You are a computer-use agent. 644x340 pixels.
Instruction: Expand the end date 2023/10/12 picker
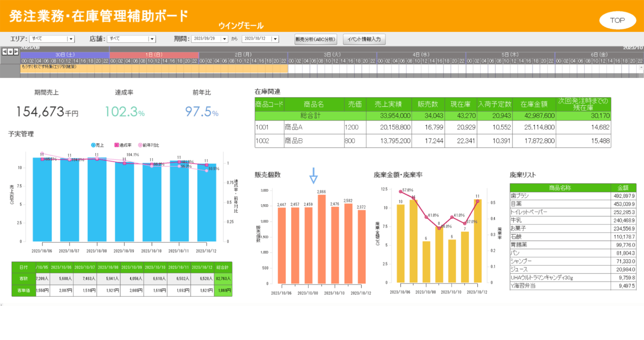(x=275, y=39)
